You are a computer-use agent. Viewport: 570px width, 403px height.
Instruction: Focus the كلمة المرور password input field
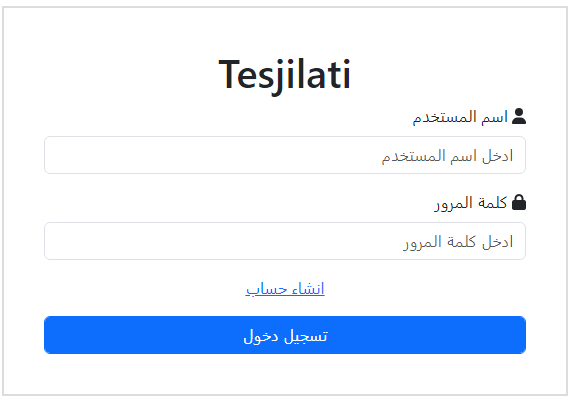pos(285,241)
